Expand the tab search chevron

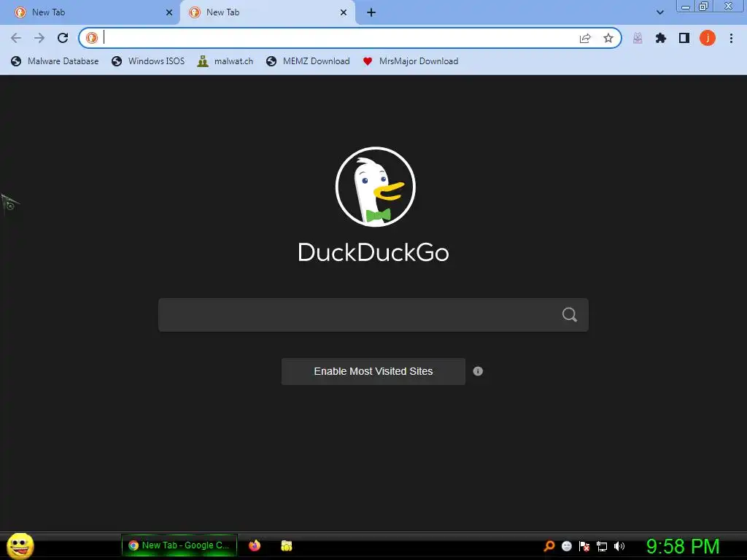(x=659, y=12)
